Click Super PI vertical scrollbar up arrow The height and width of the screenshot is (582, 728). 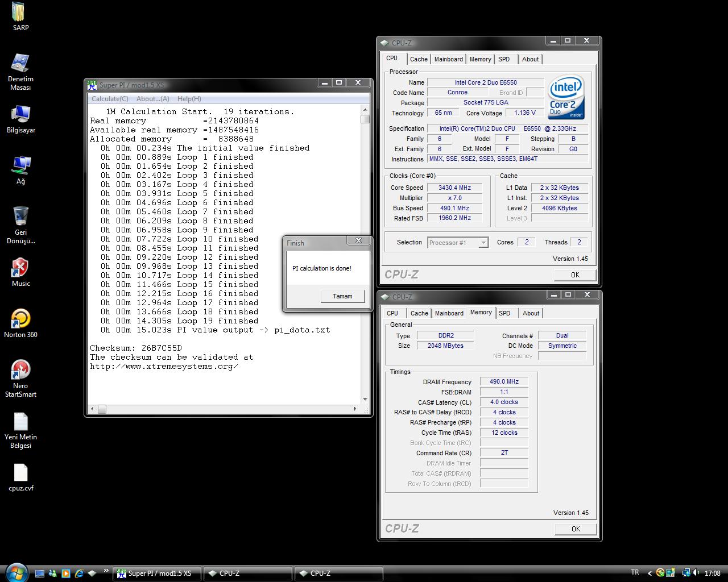(365, 109)
